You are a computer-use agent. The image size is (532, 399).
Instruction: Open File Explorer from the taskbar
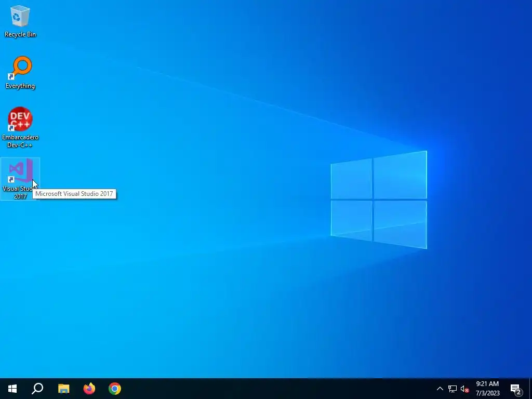point(63,389)
